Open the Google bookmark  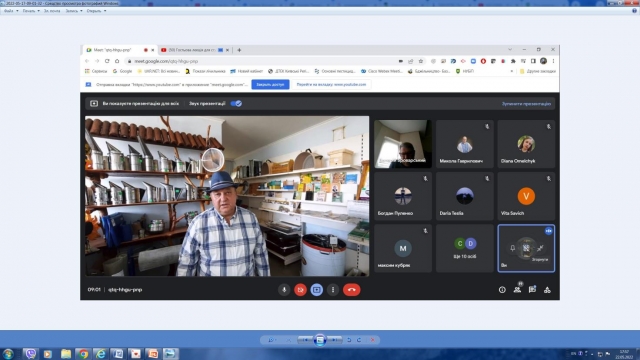[122, 71]
